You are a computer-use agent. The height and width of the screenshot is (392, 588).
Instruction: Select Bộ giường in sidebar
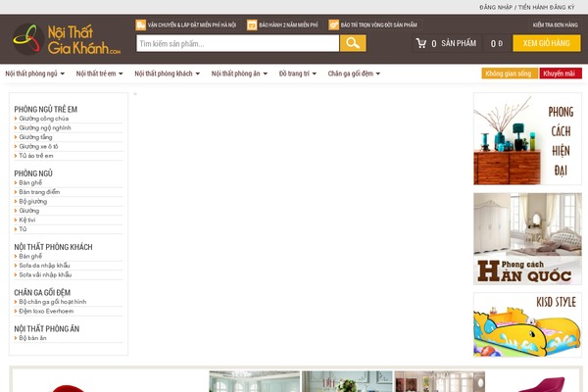33,202
